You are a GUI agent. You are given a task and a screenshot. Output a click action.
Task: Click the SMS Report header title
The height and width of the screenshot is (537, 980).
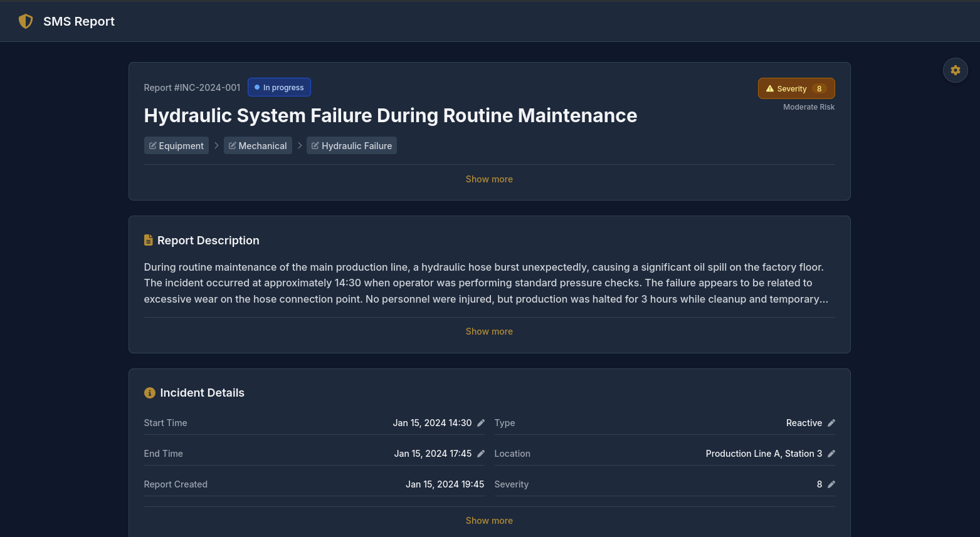click(x=79, y=21)
